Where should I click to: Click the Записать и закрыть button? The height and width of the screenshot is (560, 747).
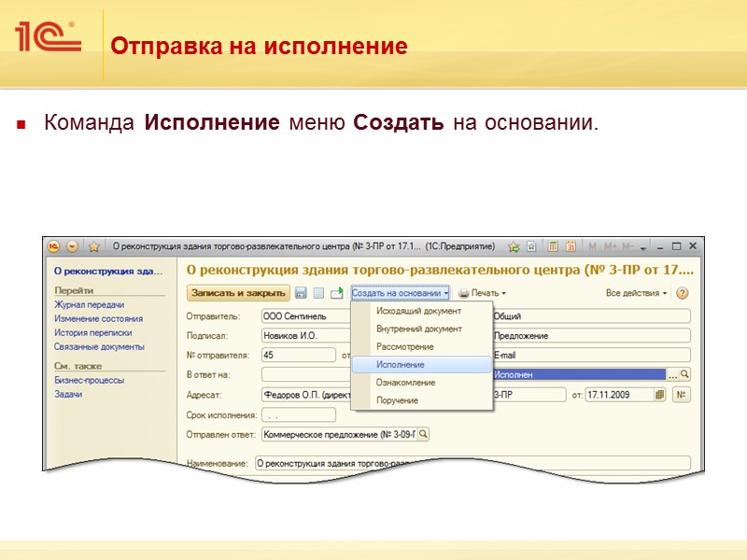(x=238, y=293)
